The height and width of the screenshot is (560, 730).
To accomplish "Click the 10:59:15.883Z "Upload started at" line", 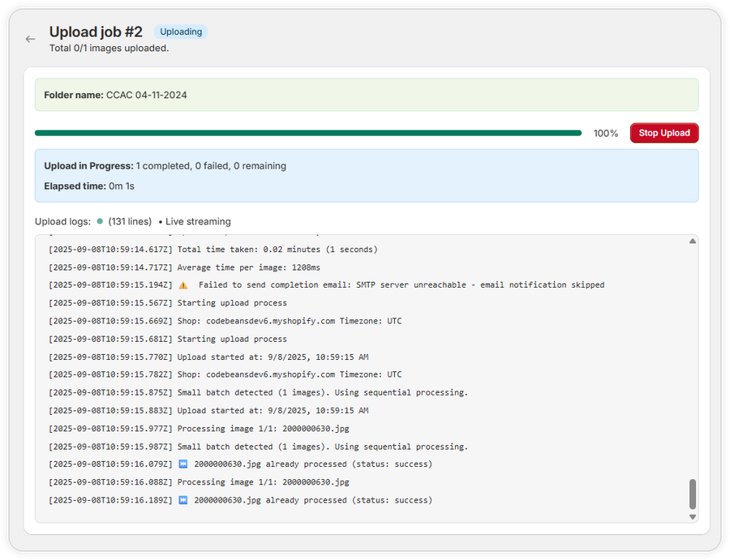I will coord(208,411).
